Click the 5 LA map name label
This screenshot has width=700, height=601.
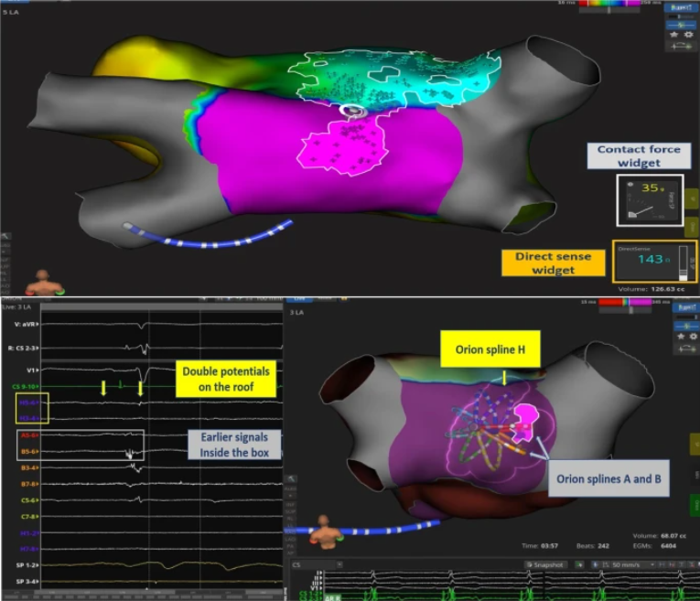coord(10,12)
